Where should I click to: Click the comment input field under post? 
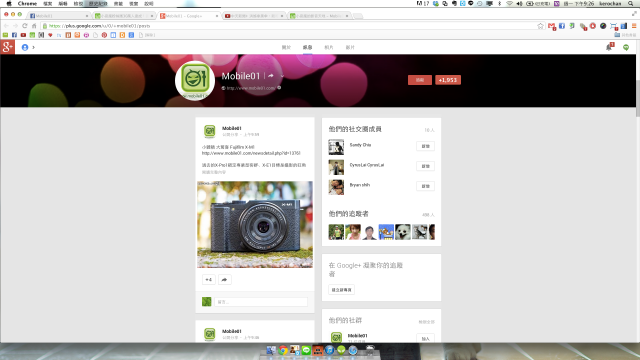261,302
